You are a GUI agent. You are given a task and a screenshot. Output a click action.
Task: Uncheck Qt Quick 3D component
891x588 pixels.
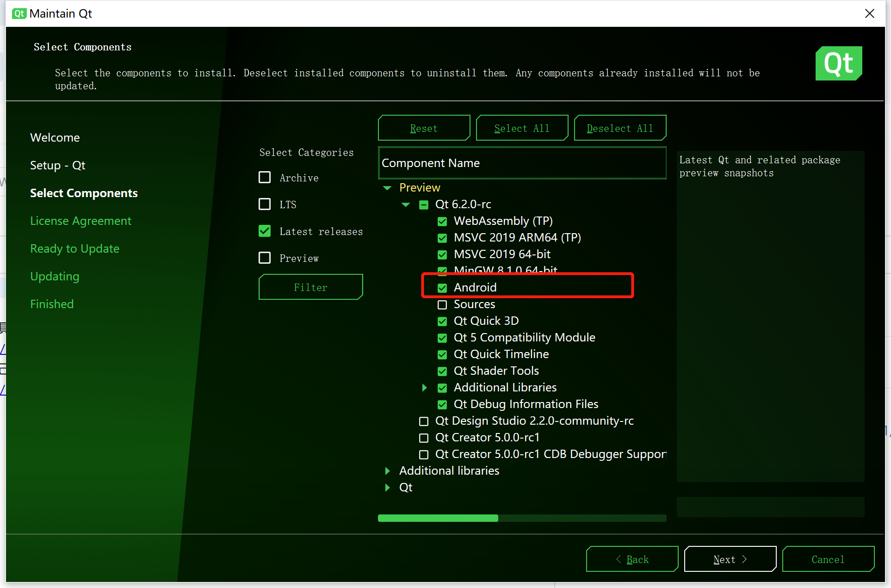442,321
